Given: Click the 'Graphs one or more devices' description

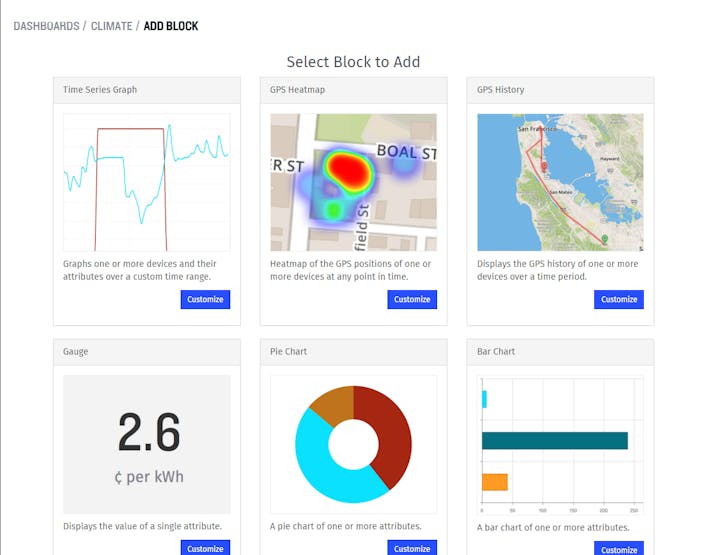Looking at the screenshot, I should pyautogui.click(x=140, y=270).
